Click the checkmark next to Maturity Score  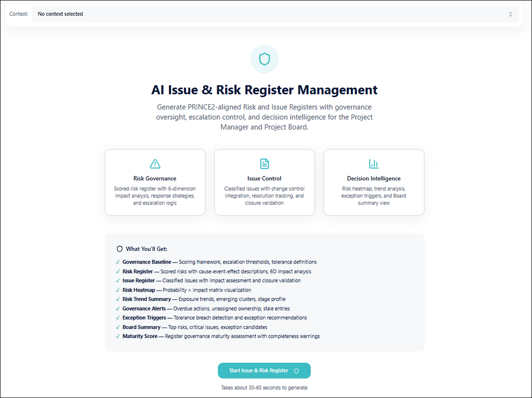coord(117,336)
